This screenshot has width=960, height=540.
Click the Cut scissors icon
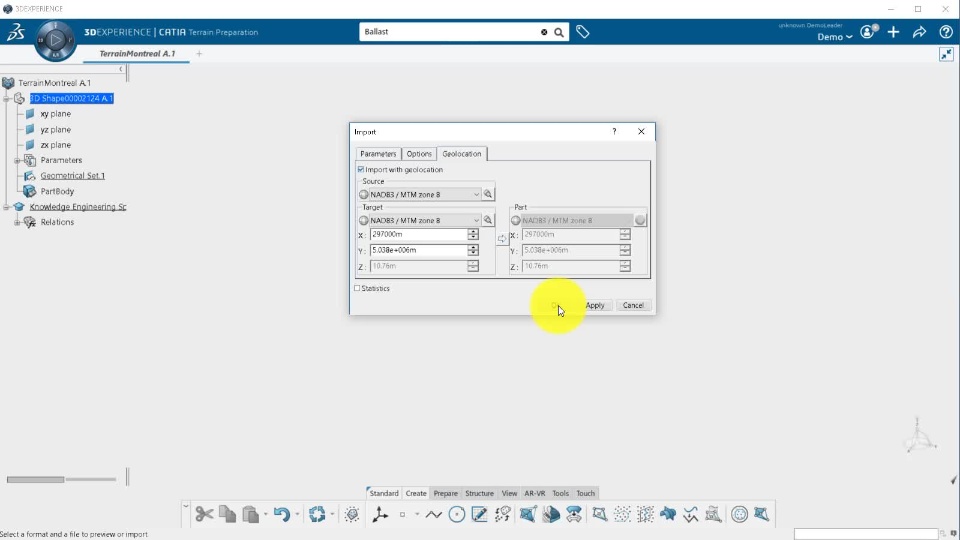click(204, 514)
